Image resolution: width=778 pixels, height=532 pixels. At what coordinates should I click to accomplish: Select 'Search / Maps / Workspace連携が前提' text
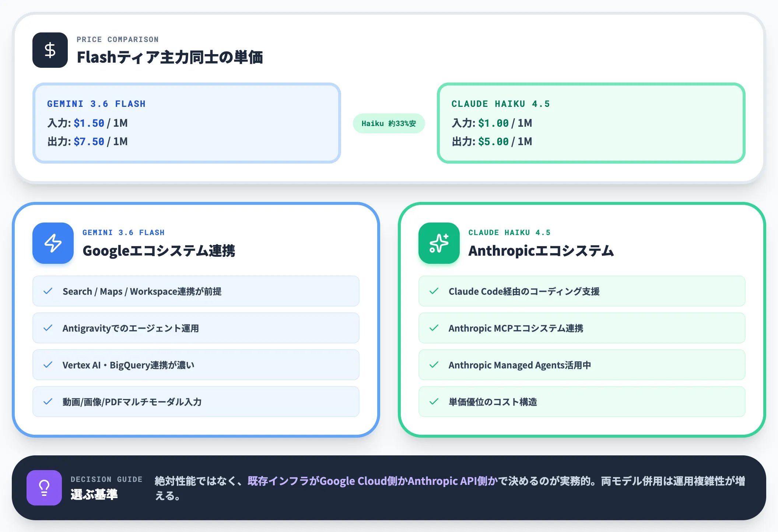[142, 291]
